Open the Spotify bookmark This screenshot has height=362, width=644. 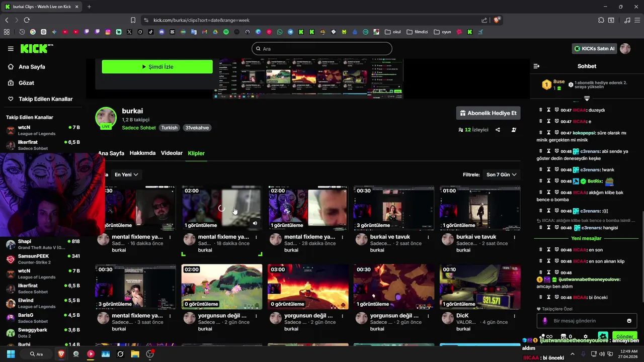tap(226, 32)
